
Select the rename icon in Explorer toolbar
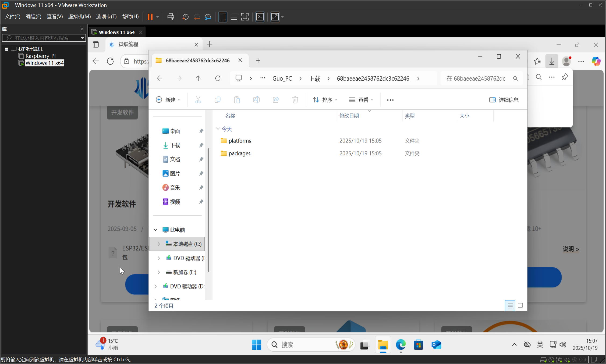[x=256, y=99]
